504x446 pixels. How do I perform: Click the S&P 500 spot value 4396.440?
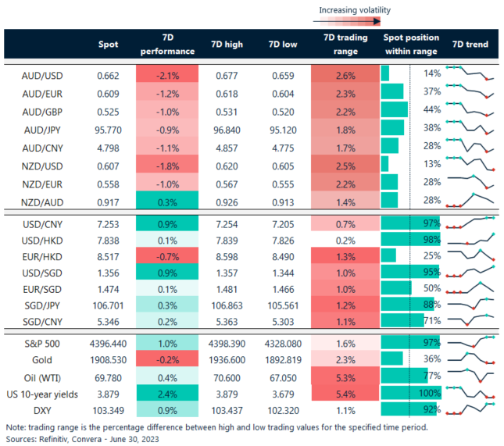tap(109, 343)
